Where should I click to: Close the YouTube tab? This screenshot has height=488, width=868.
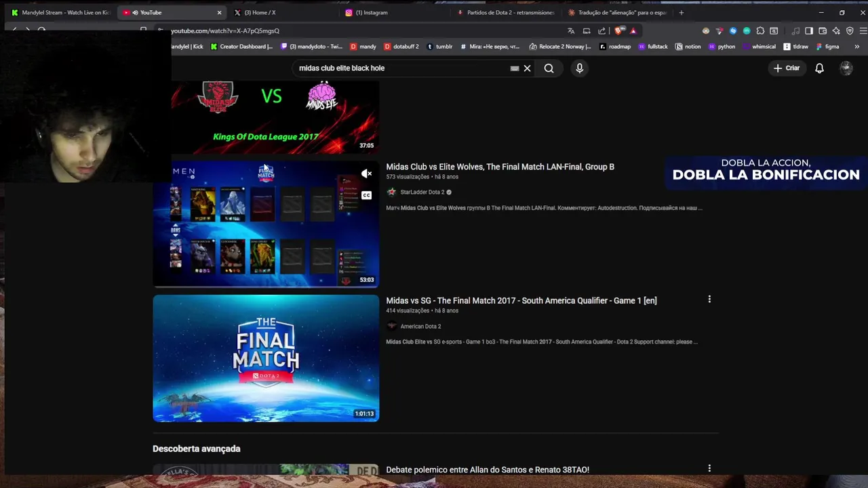[x=219, y=12]
